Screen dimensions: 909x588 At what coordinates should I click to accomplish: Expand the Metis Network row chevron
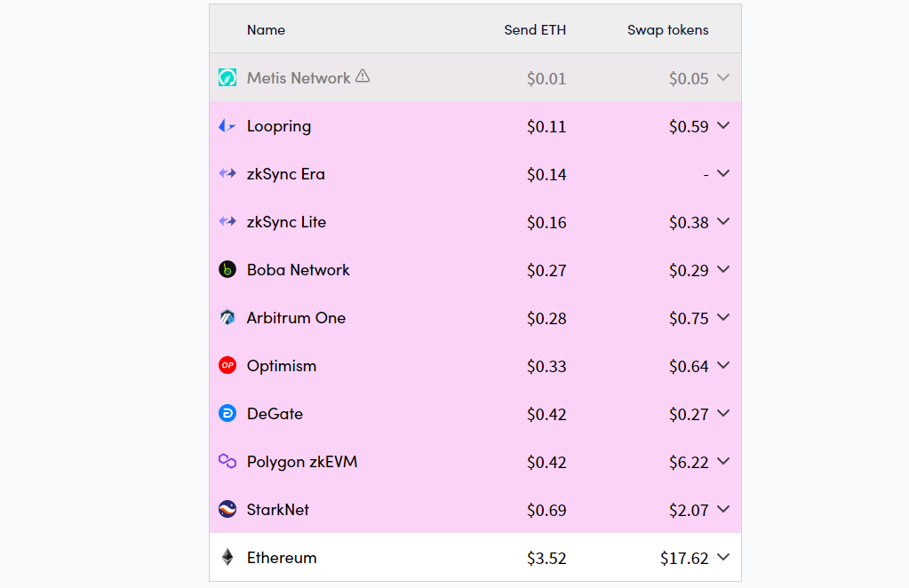tap(723, 77)
